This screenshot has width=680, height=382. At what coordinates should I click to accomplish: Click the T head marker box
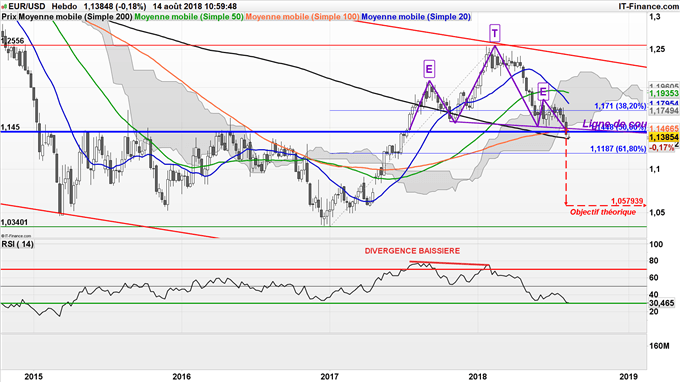[x=495, y=33]
